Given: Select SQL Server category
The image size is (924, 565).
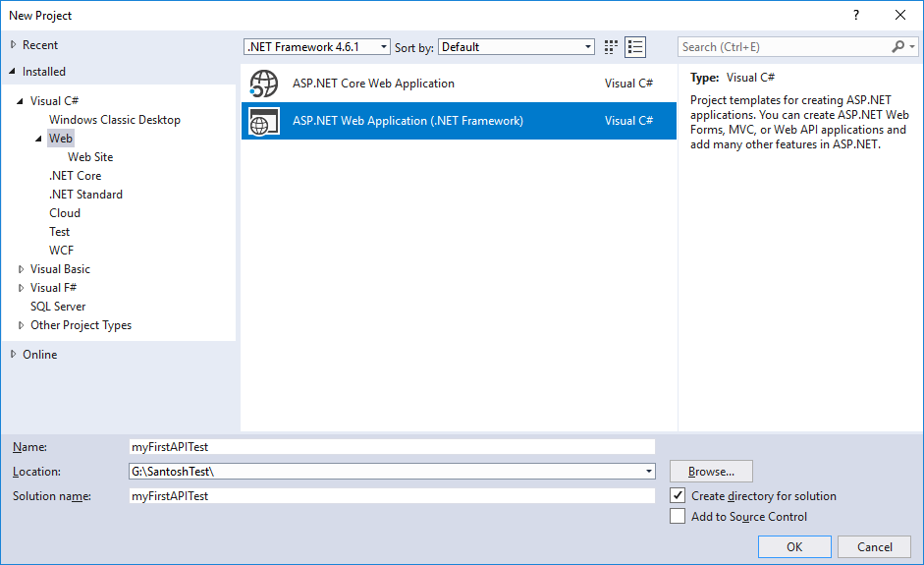Looking at the screenshot, I should pyautogui.click(x=58, y=307).
